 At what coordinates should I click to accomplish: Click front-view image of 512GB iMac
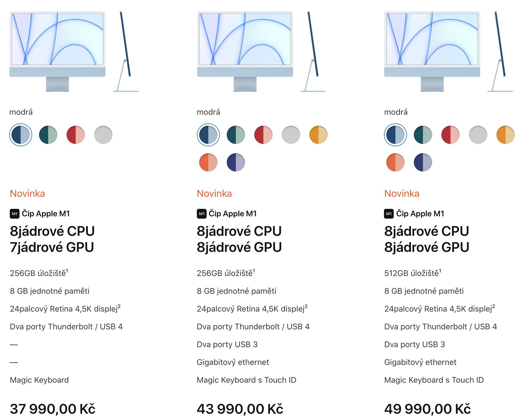click(x=432, y=52)
